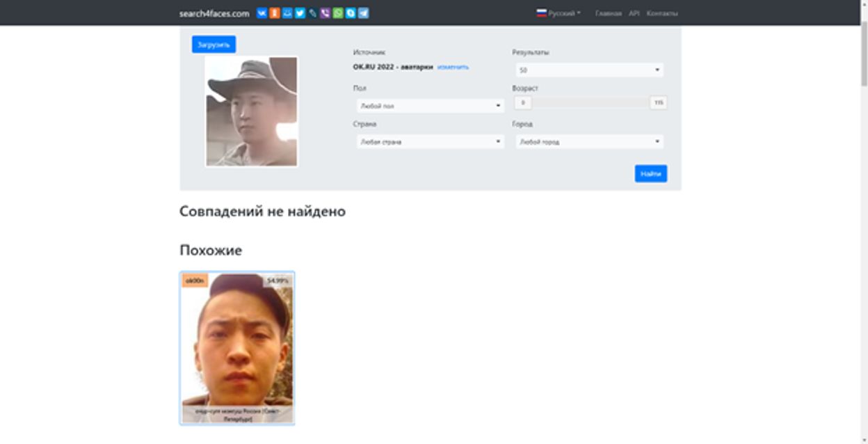
Task: Click the copy-link paperclip icon
Action: 312,13
